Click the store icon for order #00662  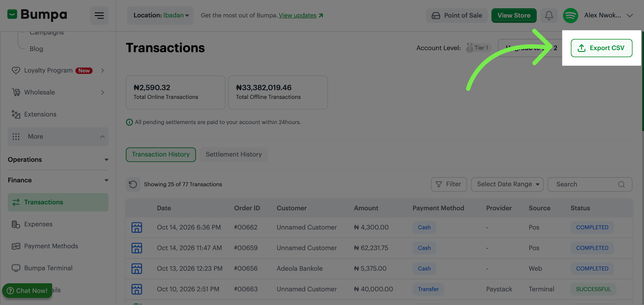pyautogui.click(x=137, y=228)
